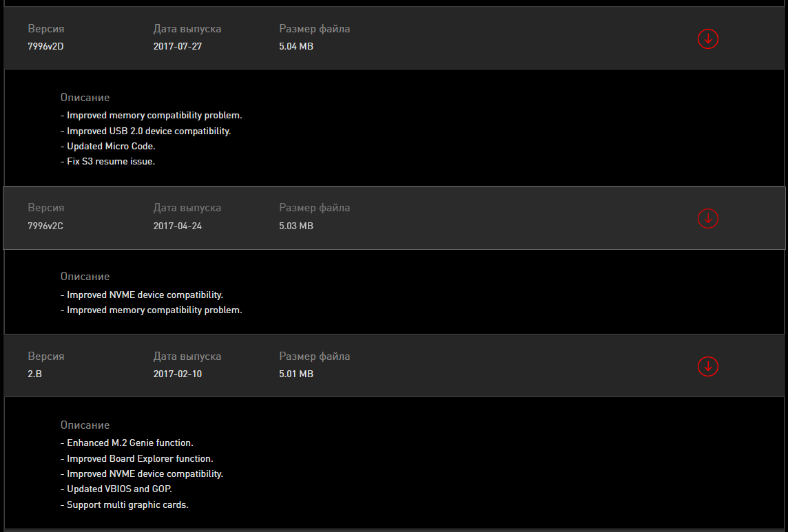Click download arrow for version 2.B

[707, 366]
